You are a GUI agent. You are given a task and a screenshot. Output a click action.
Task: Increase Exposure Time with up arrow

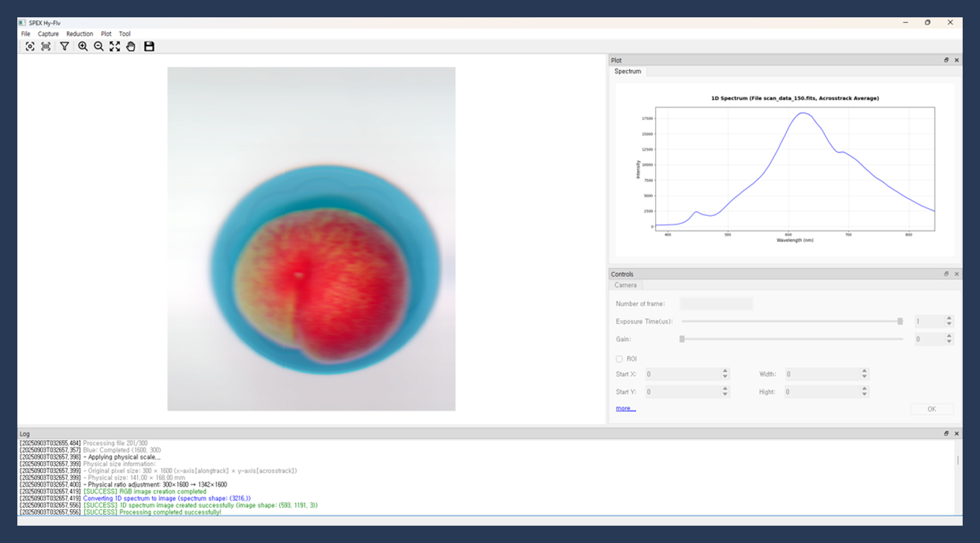pyautogui.click(x=949, y=318)
